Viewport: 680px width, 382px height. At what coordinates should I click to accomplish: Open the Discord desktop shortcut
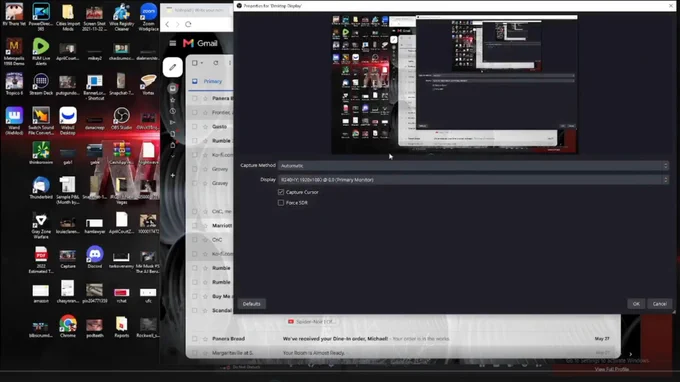coord(95,257)
